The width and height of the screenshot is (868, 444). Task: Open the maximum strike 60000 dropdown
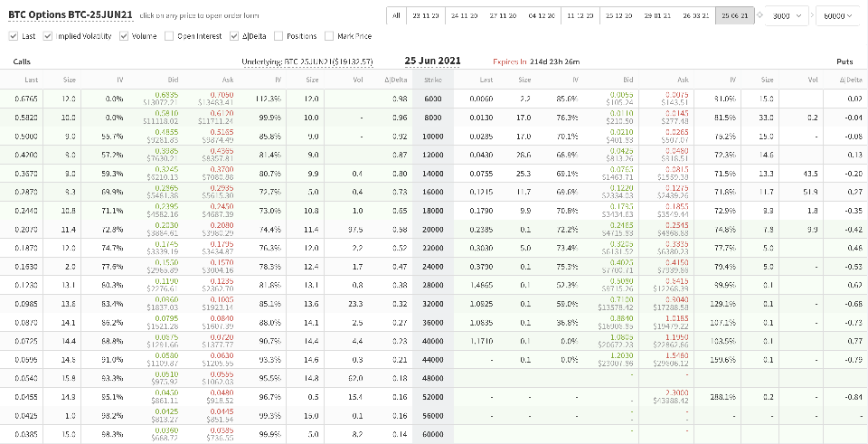pyautogui.click(x=836, y=16)
